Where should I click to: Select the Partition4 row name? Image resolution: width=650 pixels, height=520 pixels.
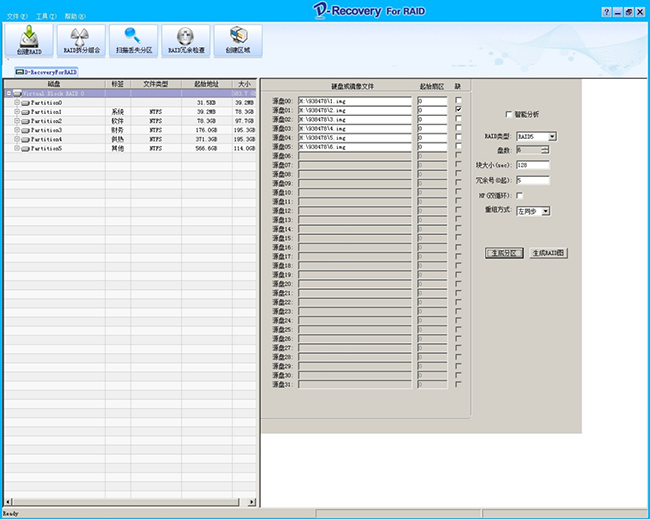46,139
